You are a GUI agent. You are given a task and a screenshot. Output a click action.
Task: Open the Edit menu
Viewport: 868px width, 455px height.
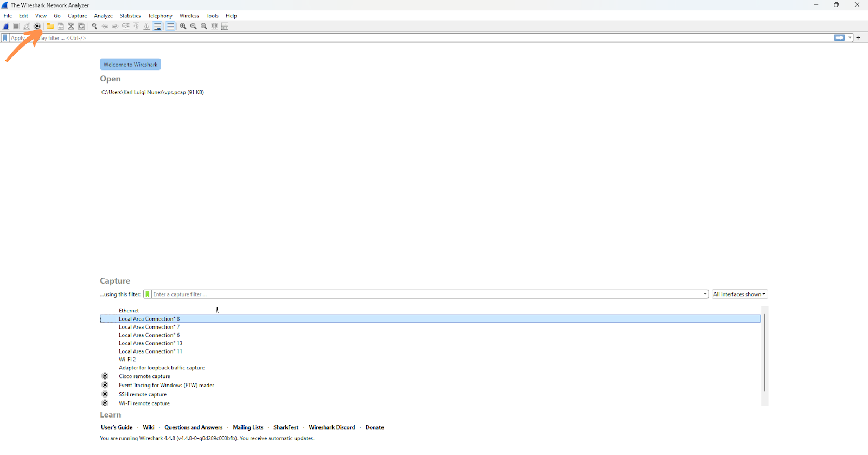click(23, 16)
